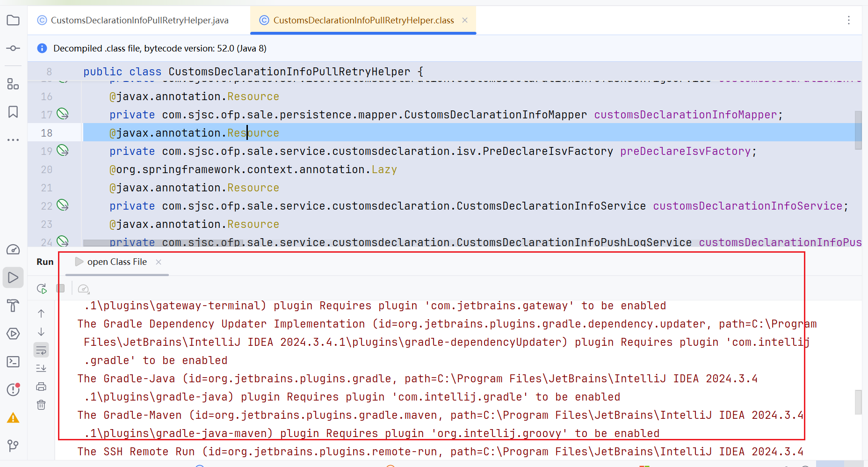868x467 pixels.
Task: Click the Lazy annotation on line 20
Action: pyautogui.click(x=384, y=169)
